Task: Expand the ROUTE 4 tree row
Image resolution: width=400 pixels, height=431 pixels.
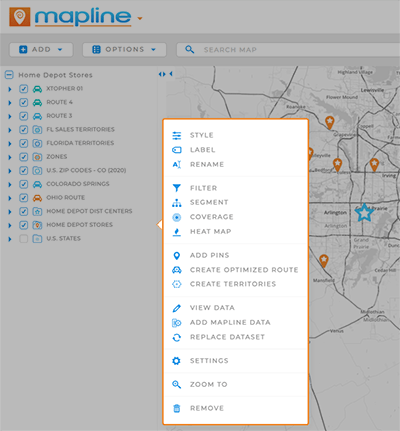Action: coord(10,103)
